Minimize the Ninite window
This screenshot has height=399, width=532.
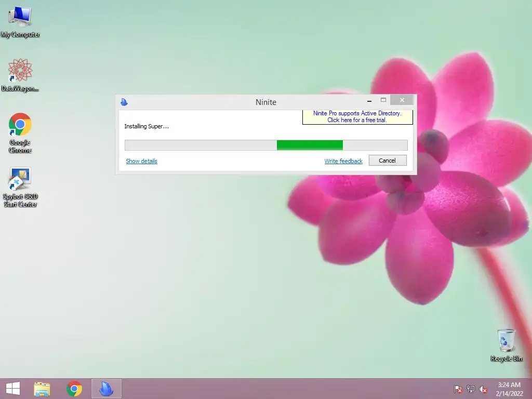[x=369, y=100]
